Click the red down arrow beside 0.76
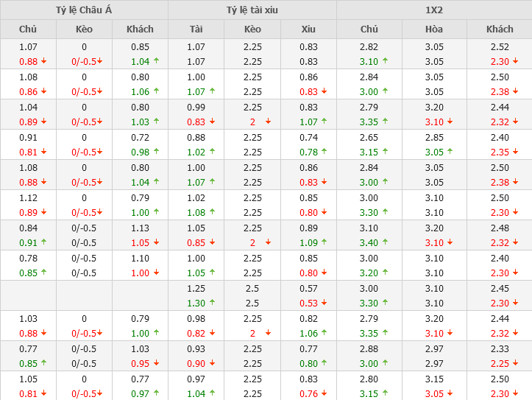The height and width of the screenshot is (400, 532). click(324, 394)
